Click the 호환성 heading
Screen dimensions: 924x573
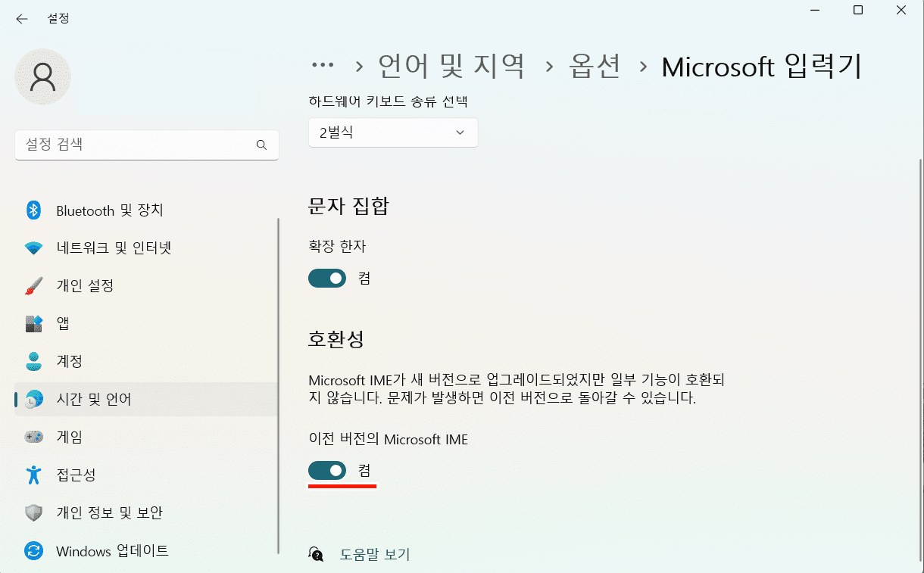[336, 338]
